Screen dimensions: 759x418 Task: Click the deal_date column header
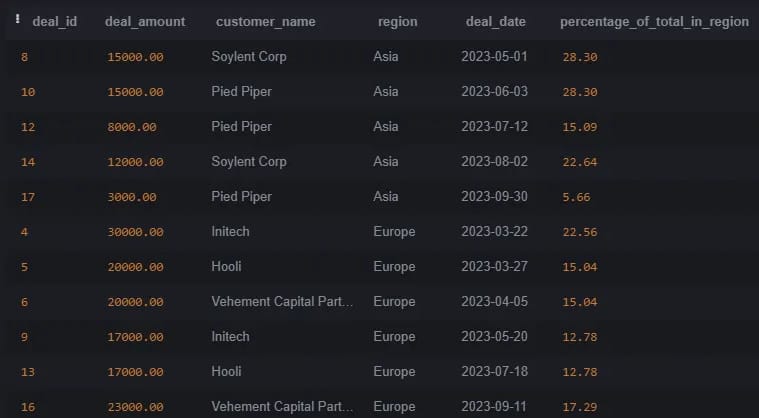[x=495, y=22]
